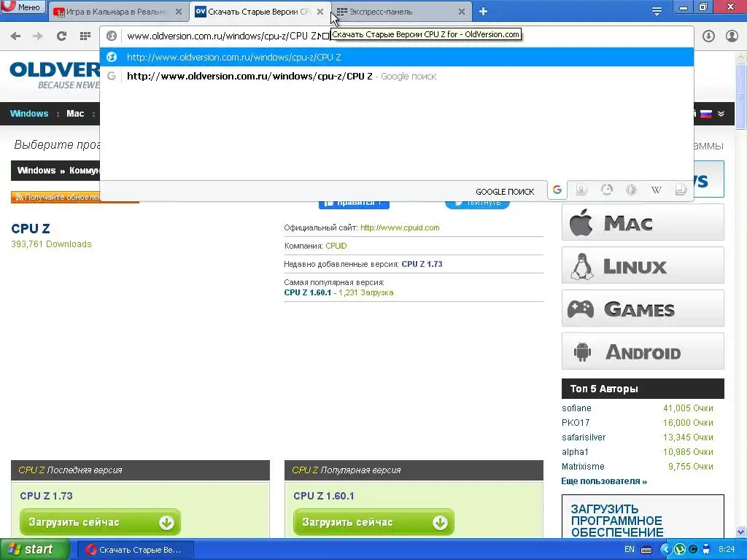The height and width of the screenshot is (560, 747).
Task: Open a new tab with plus button
Action: (483, 12)
